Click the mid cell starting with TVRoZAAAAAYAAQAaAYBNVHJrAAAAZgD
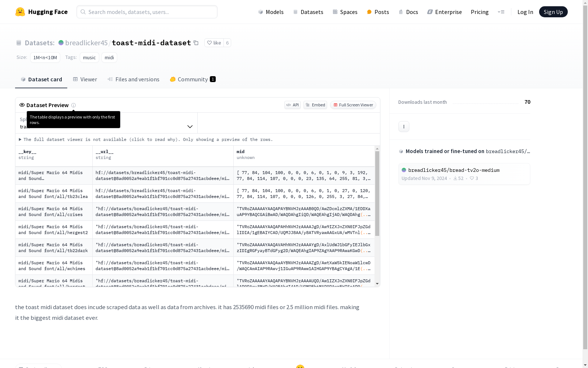588x368 pixels. (304, 266)
